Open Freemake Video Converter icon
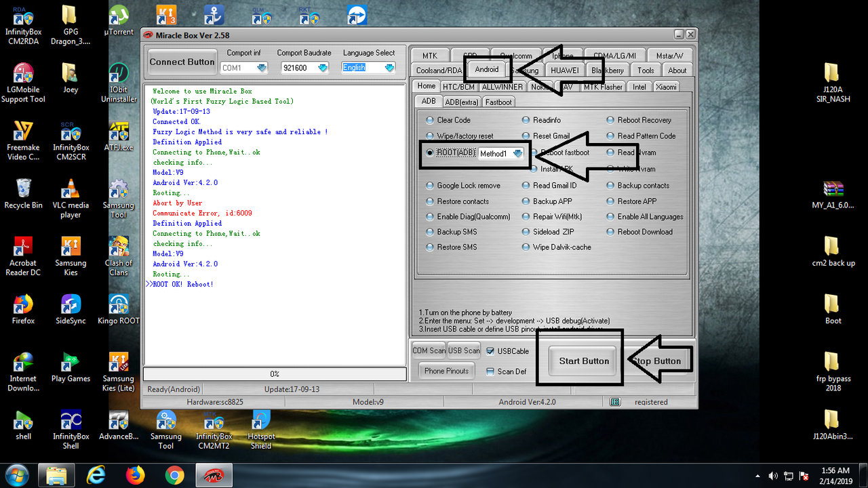 pyautogui.click(x=23, y=140)
